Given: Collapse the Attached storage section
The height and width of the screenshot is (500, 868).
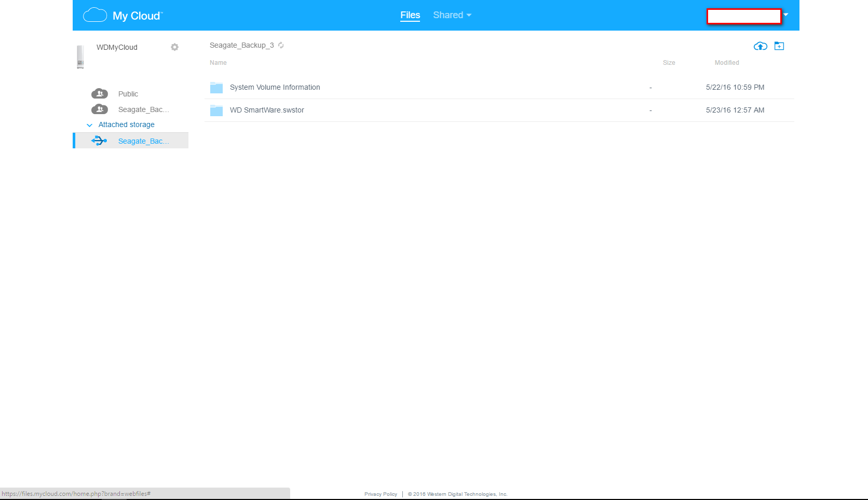Looking at the screenshot, I should click(x=89, y=125).
